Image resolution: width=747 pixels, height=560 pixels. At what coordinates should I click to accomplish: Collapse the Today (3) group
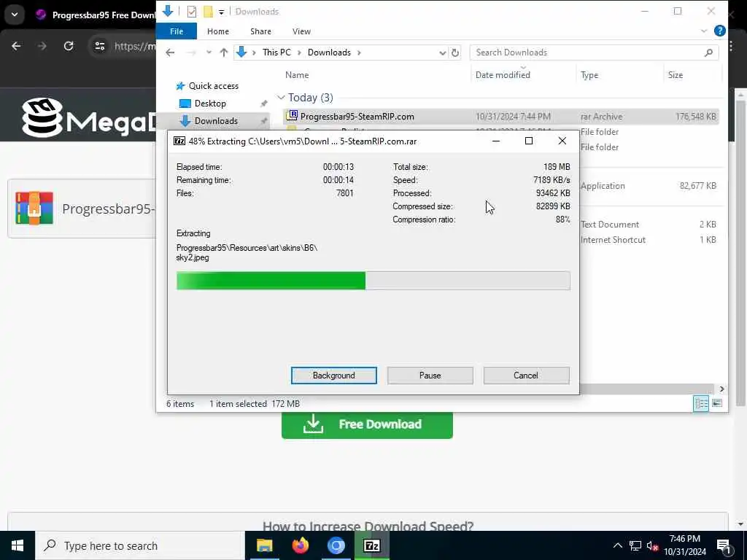[281, 98]
